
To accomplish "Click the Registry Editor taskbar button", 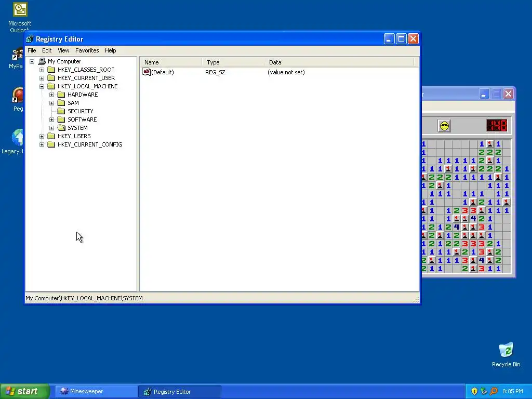I will click(x=180, y=392).
